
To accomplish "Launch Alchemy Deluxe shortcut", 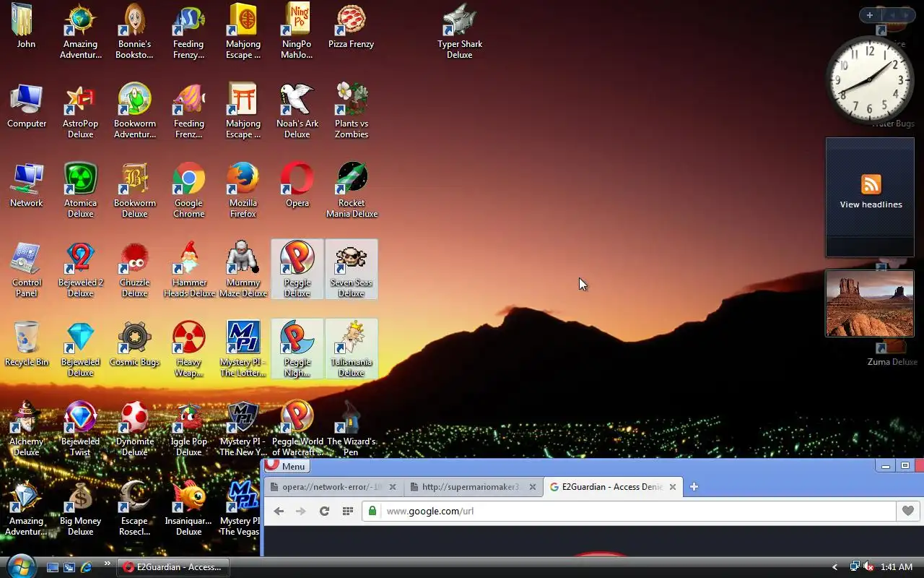I will click(27, 428).
